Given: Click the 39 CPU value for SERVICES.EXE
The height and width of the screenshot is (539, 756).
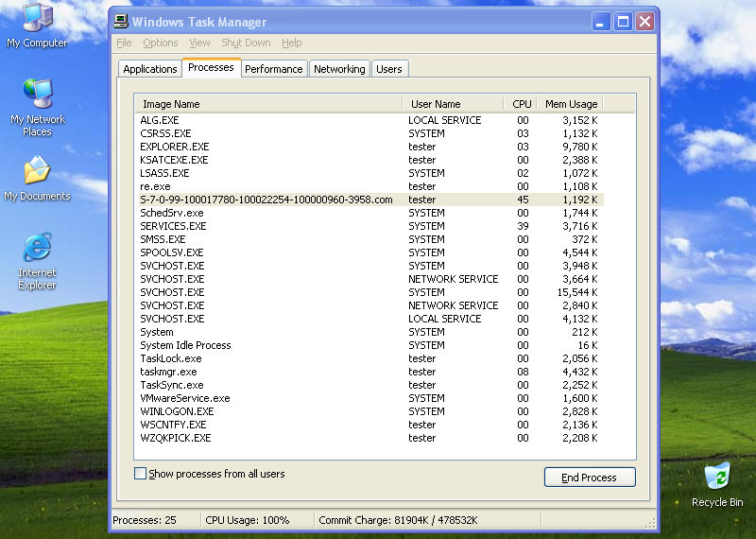Looking at the screenshot, I should click(523, 226).
